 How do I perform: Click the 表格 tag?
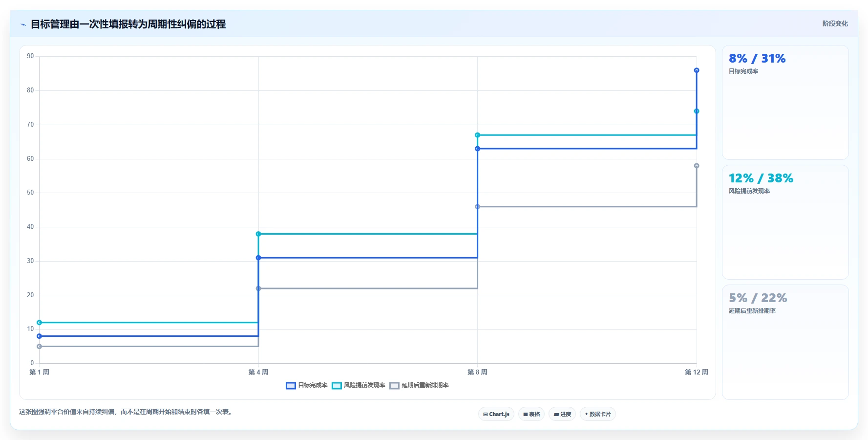531,414
